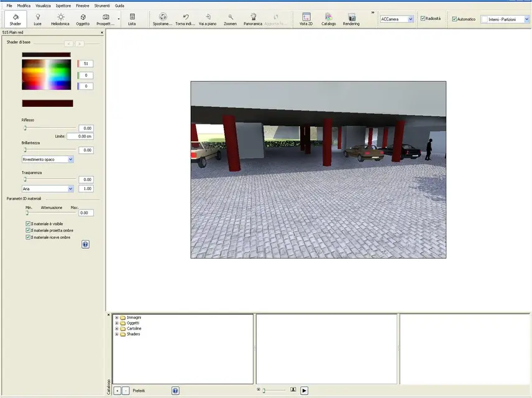Open the Catalogo toolbar icon
This screenshot has height=398, width=532.
point(328,19)
